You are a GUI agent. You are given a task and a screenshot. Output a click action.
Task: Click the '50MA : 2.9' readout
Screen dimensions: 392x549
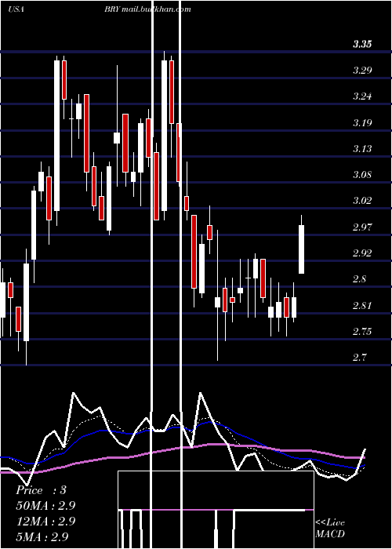coord(45,506)
